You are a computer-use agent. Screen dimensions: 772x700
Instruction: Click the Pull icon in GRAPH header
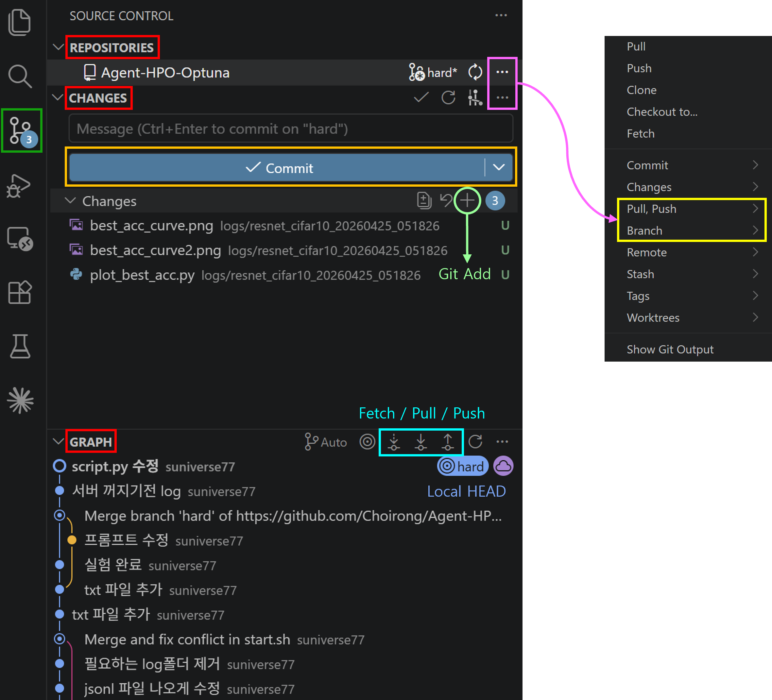(x=420, y=442)
